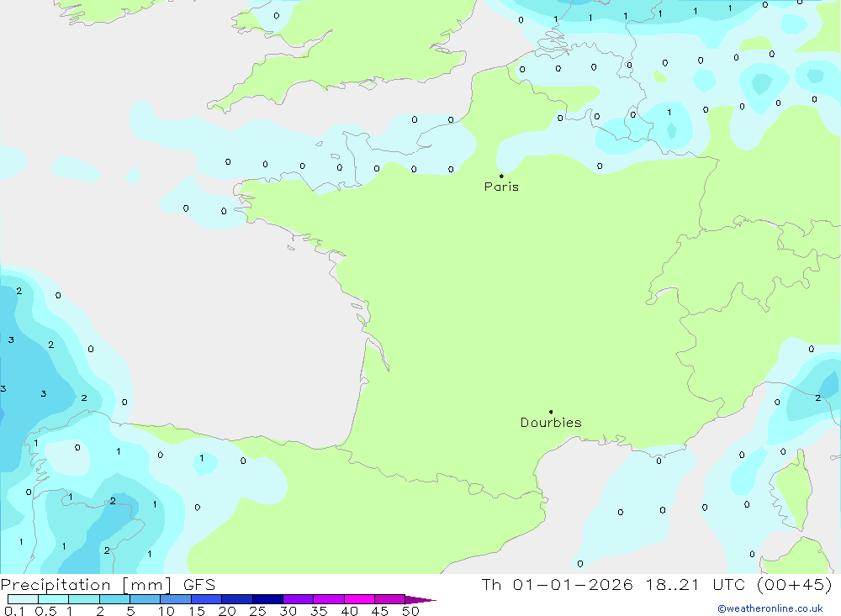Pick the 40–45 mm legend swatch
Screen dimensions: 841x616
359,599
